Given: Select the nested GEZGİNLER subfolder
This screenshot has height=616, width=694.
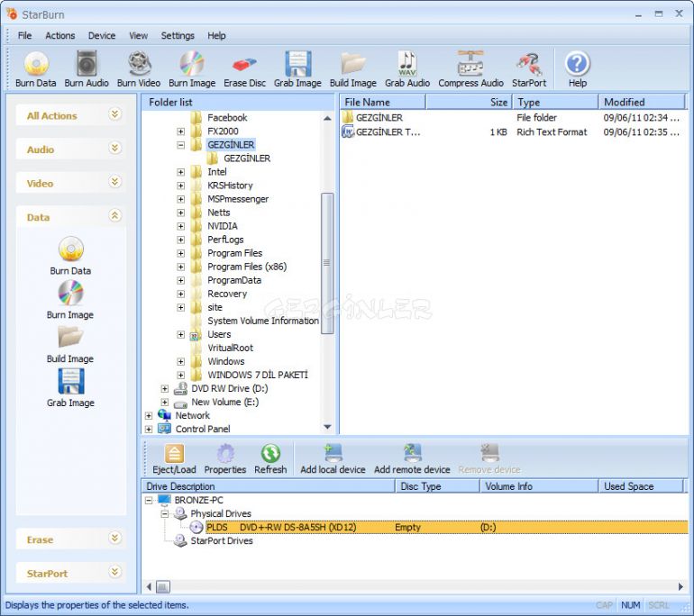Looking at the screenshot, I should pyautogui.click(x=247, y=159).
